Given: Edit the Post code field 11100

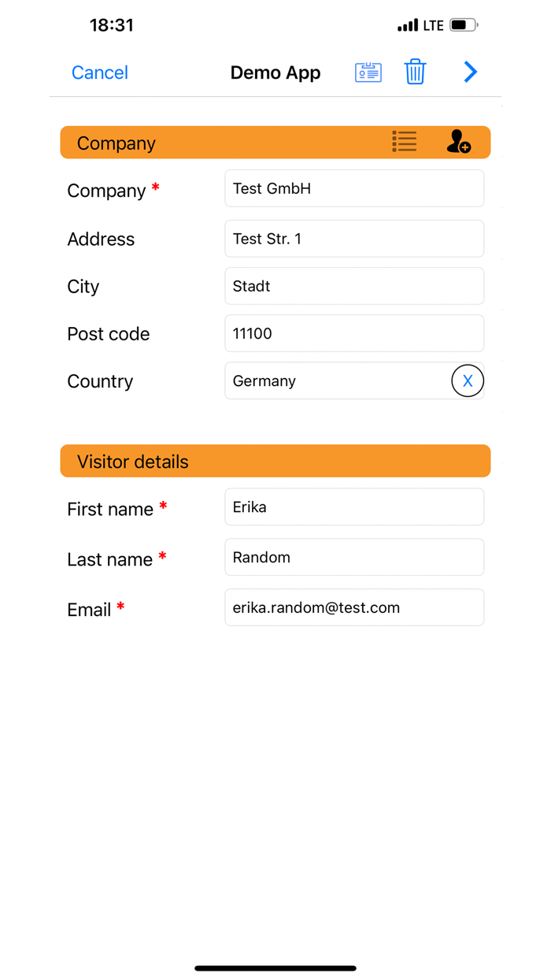Looking at the screenshot, I should coord(354,333).
